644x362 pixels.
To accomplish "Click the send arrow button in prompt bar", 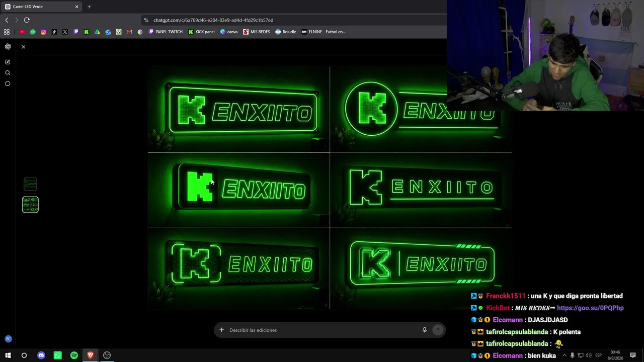I will tap(438, 330).
